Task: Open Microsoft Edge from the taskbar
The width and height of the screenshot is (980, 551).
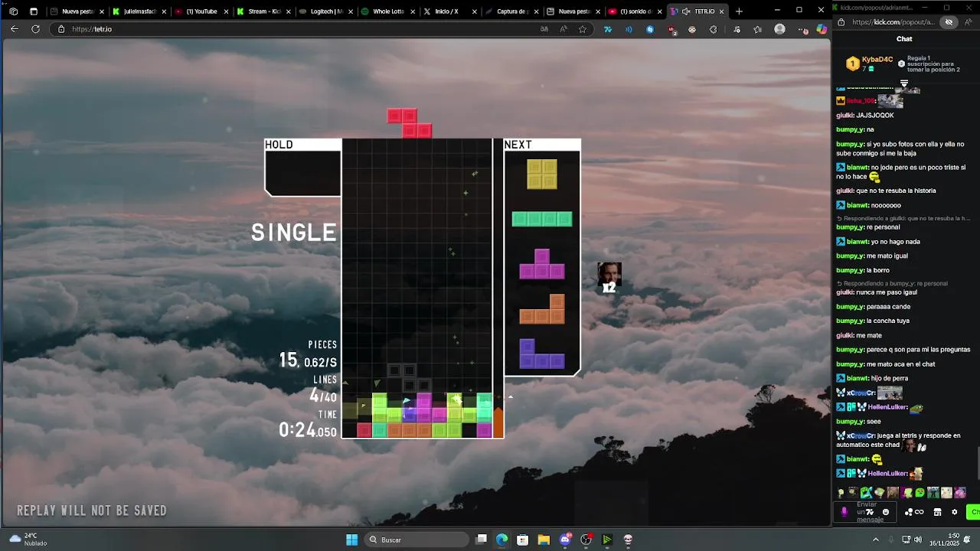Action: [501, 540]
